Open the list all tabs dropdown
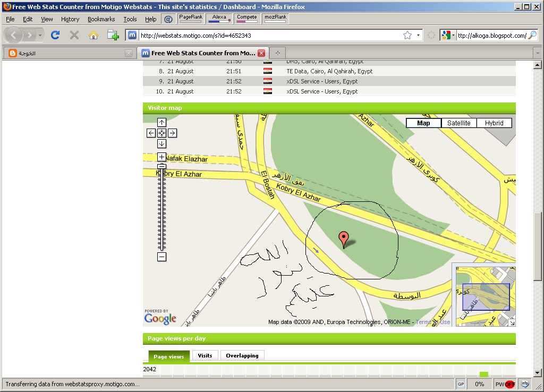Viewport: 544px width, 392px height. pos(538,53)
